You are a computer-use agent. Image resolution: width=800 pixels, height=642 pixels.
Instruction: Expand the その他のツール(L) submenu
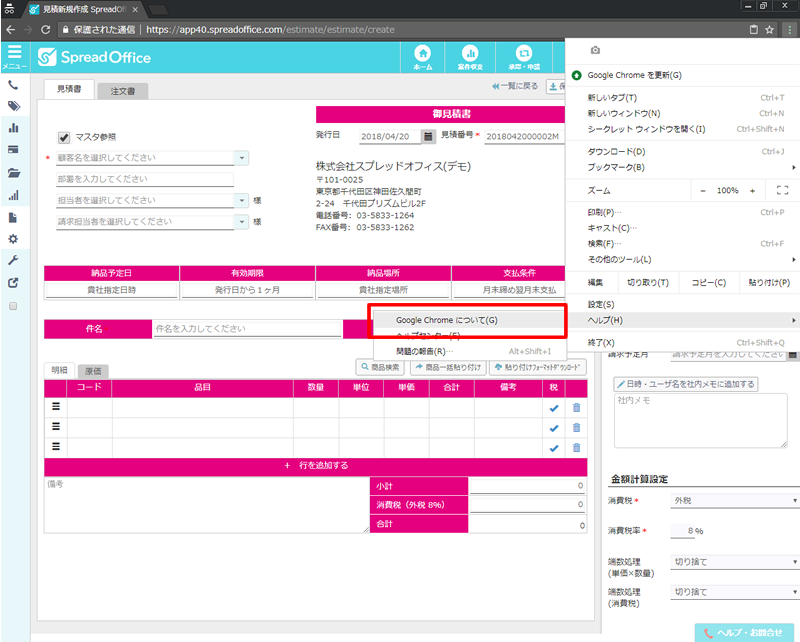683,259
